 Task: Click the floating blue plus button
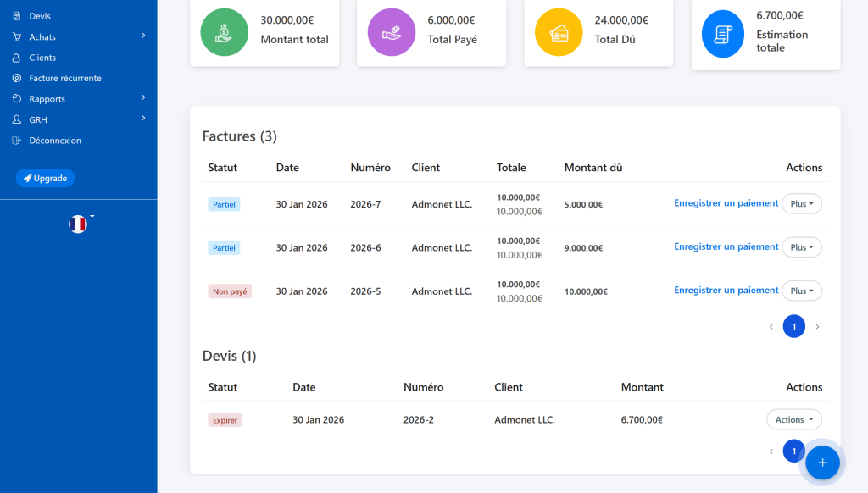click(822, 463)
